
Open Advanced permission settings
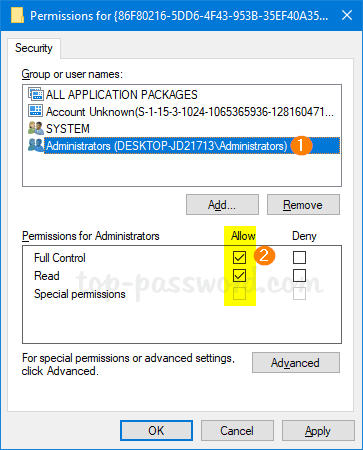tap(296, 362)
